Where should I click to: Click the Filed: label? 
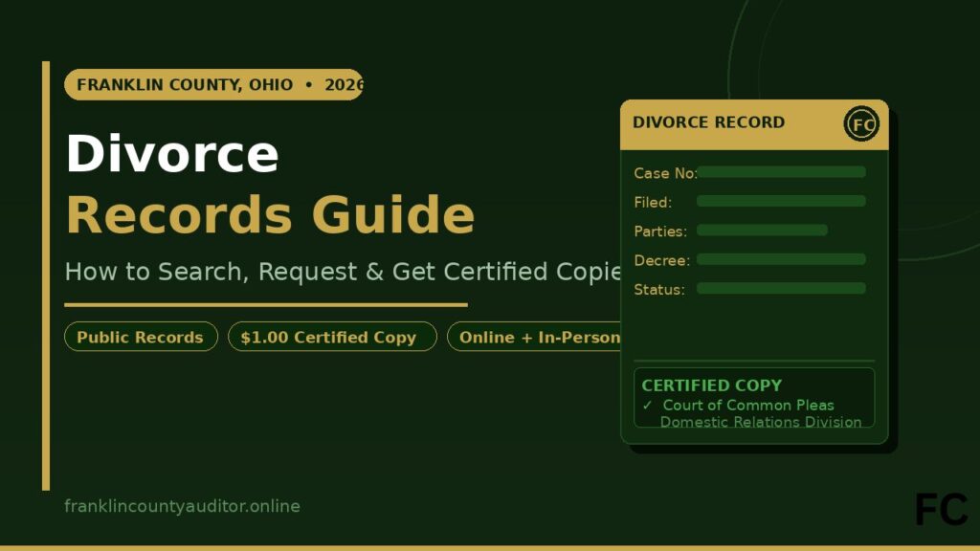tap(653, 203)
